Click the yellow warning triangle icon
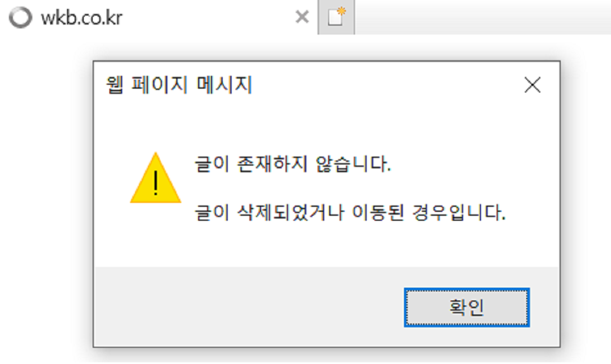Screen dimensions: 611x364 click(x=156, y=177)
